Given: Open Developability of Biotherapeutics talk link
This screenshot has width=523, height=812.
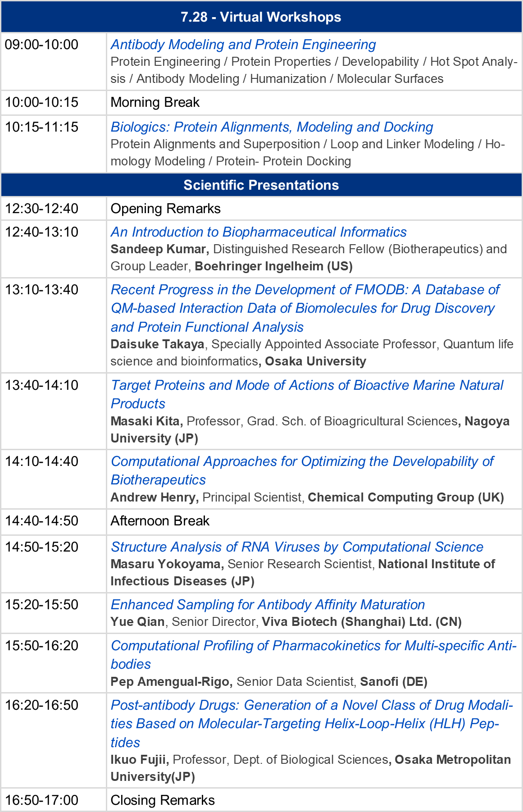Looking at the screenshot, I should click(302, 470).
